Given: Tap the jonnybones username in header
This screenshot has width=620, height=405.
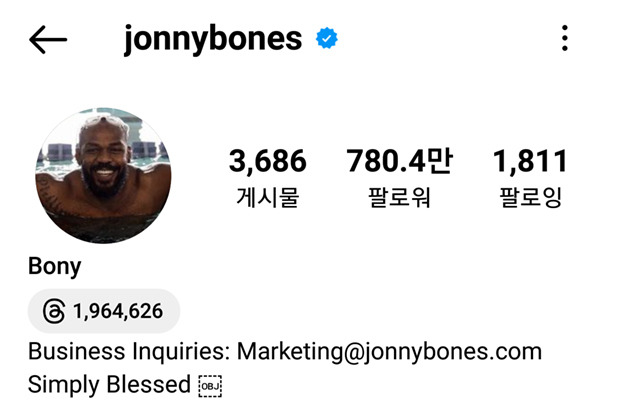Looking at the screenshot, I should click(213, 39).
